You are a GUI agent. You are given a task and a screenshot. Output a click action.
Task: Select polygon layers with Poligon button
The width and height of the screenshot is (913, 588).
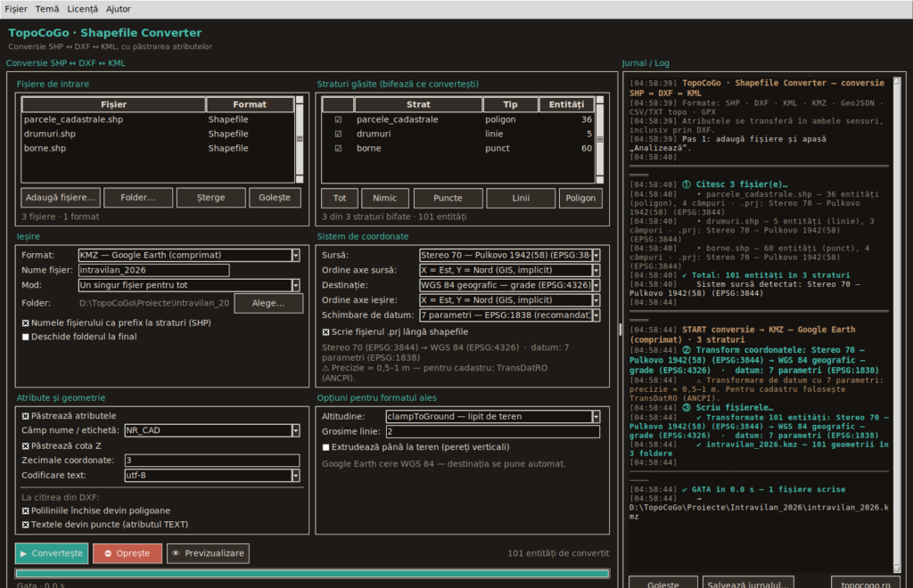[x=580, y=199]
